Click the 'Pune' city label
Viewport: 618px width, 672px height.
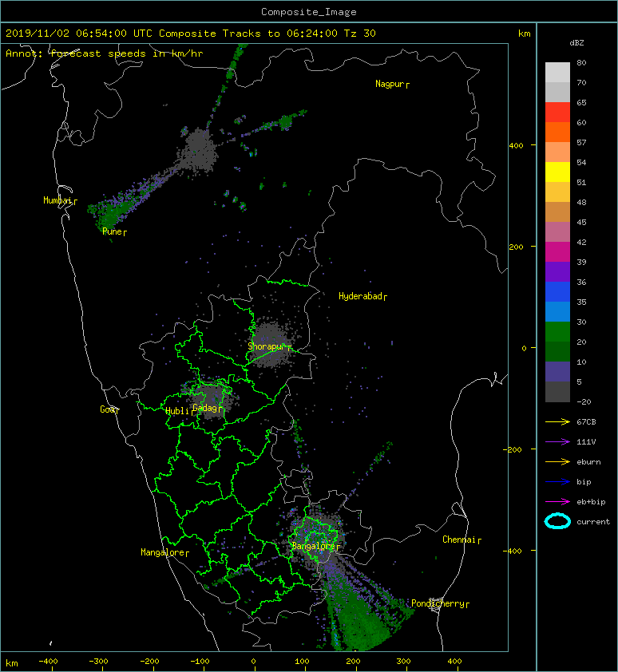pos(113,232)
